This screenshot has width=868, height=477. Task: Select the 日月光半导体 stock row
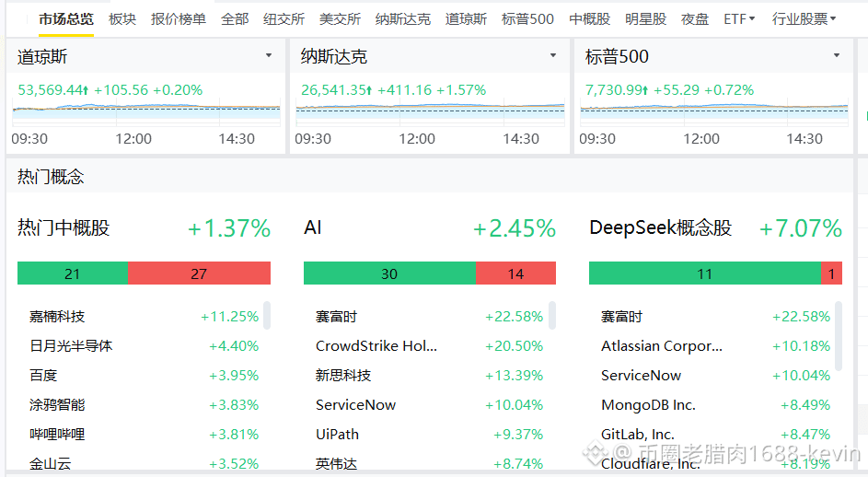click(x=144, y=345)
